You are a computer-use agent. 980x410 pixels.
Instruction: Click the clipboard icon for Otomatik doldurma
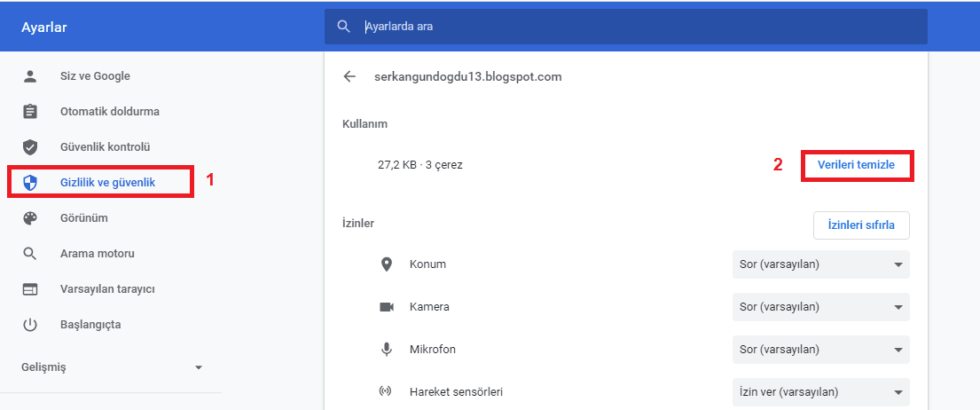tap(30, 112)
